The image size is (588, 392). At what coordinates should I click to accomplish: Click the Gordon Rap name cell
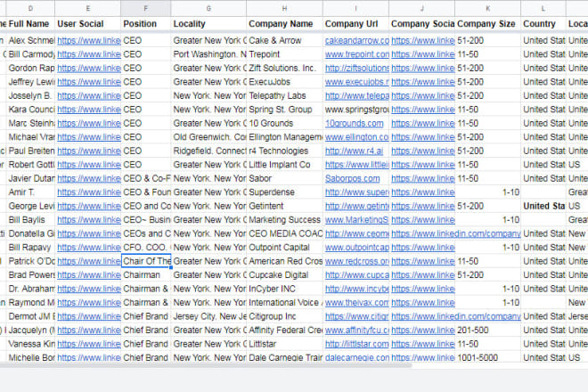(x=31, y=69)
